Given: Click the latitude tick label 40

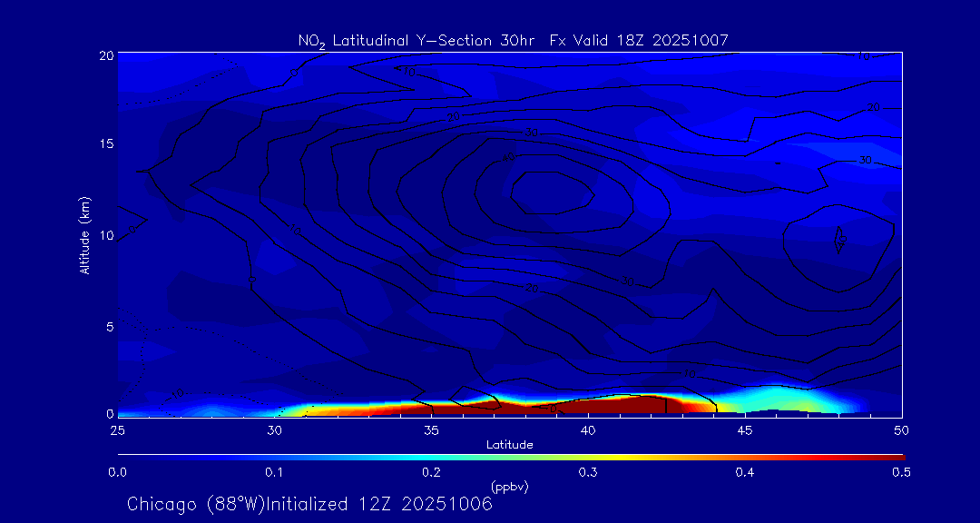Looking at the screenshot, I should tap(588, 429).
